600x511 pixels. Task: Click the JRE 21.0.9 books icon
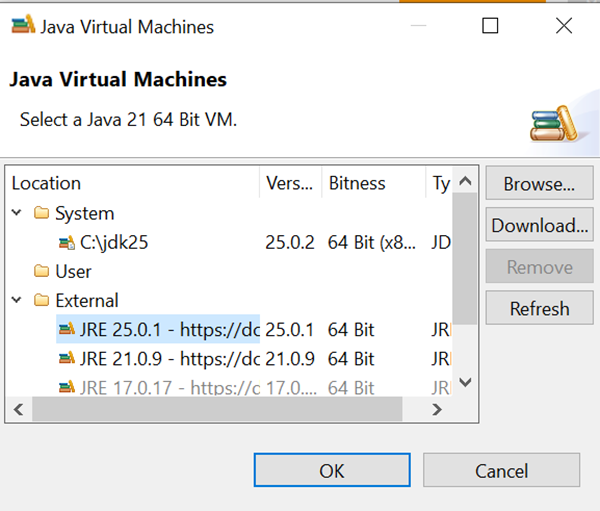point(67,358)
